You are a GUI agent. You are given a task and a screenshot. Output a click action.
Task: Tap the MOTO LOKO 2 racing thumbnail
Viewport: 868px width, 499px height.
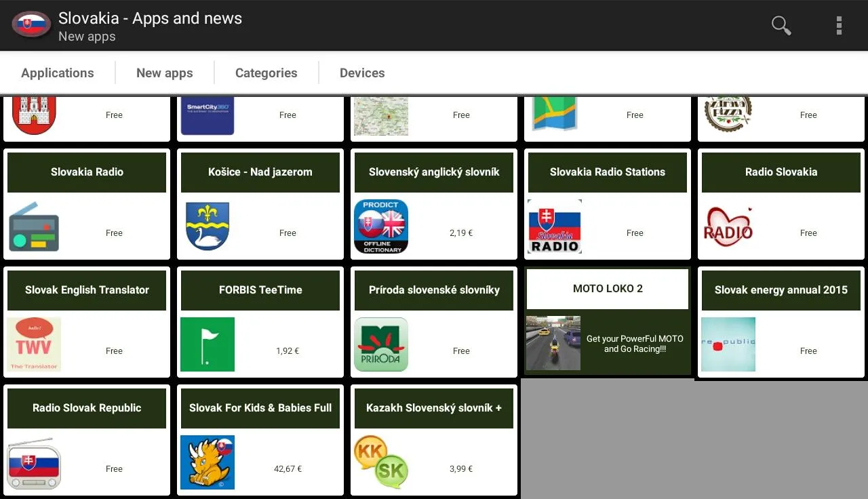point(553,343)
